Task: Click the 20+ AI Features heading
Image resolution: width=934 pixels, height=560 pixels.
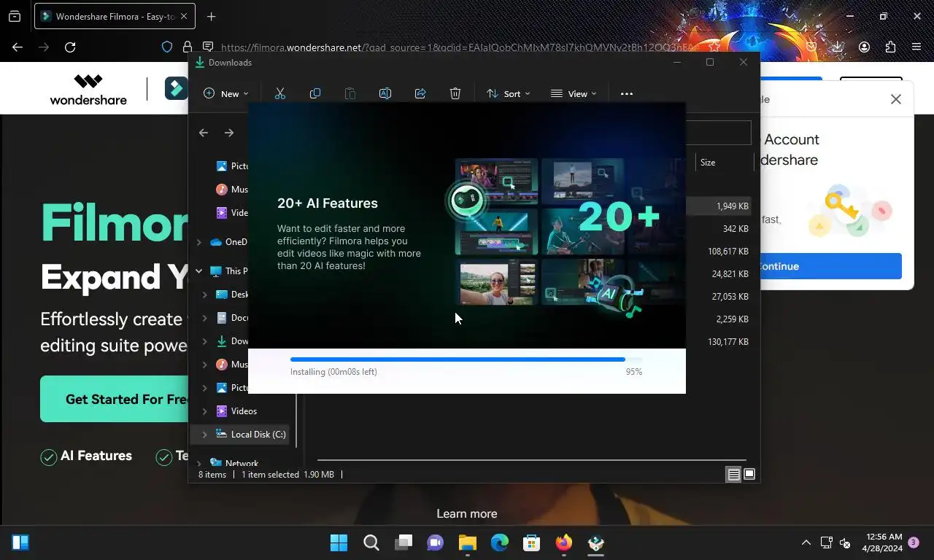Action: (x=328, y=203)
